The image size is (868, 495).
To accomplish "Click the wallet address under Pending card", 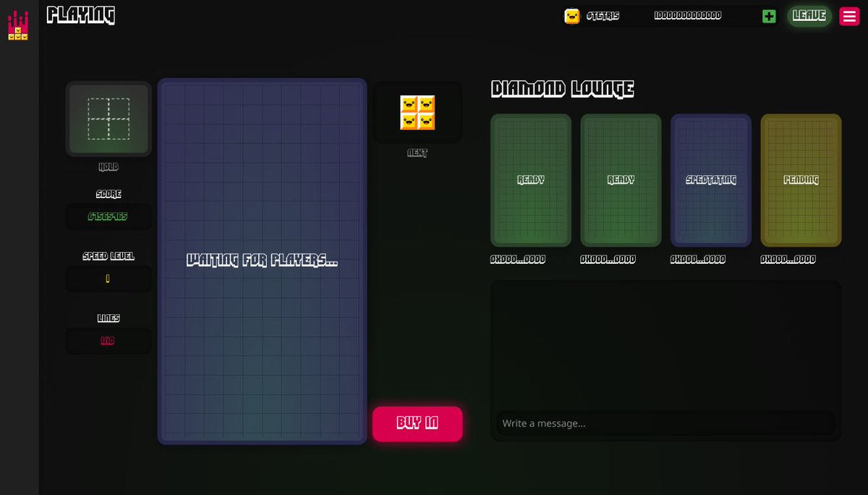I will pyautogui.click(x=788, y=259).
